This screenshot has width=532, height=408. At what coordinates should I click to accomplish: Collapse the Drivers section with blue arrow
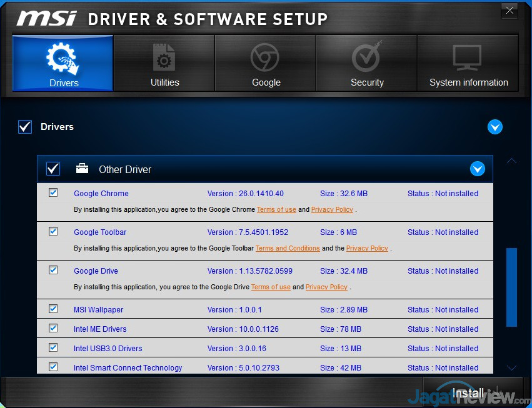[x=494, y=127]
